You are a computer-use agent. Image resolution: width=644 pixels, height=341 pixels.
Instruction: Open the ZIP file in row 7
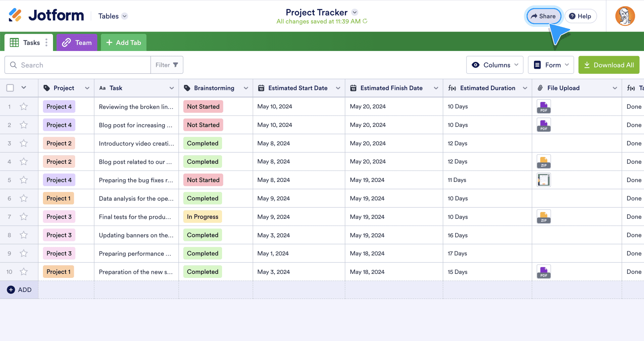coord(543,217)
